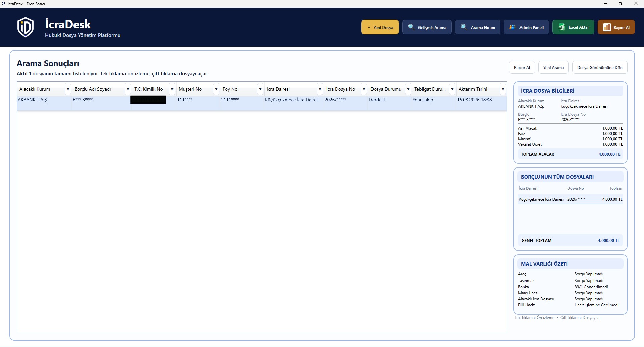Select Küçükçekmece row in borrower's files list
This screenshot has height=347, width=644.
coord(571,199)
